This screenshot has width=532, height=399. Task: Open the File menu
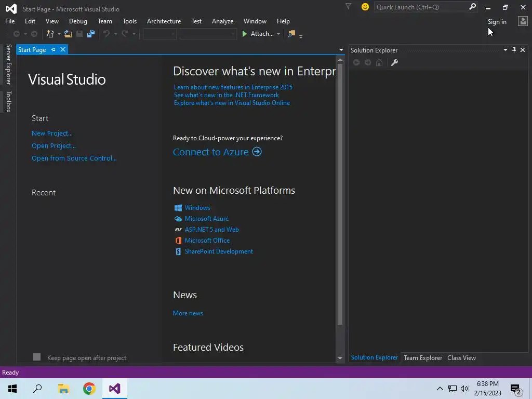pyautogui.click(x=10, y=21)
